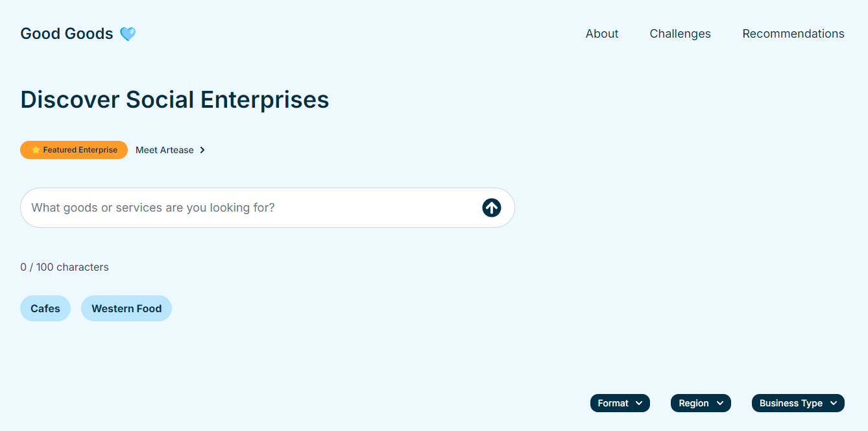This screenshot has height=431, width=868.
Task: Click the chevron beside Meet Artease
Action: point(202,150)
